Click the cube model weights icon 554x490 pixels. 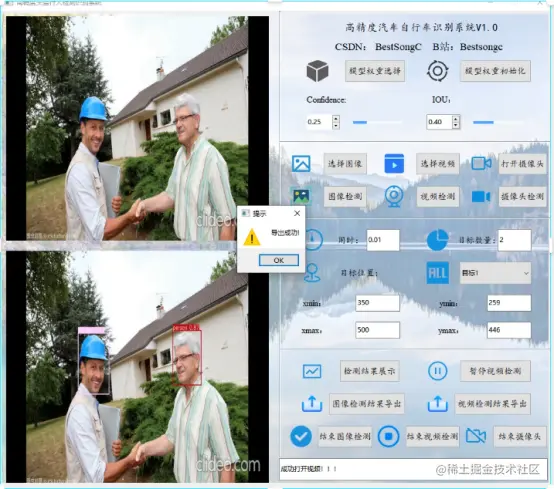(317, 71)
